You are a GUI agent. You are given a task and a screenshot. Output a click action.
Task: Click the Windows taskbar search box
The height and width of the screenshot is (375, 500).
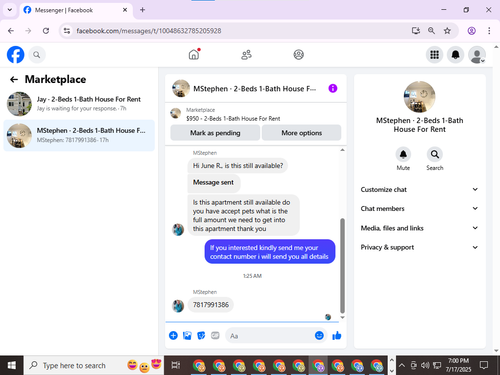(93, 365)
